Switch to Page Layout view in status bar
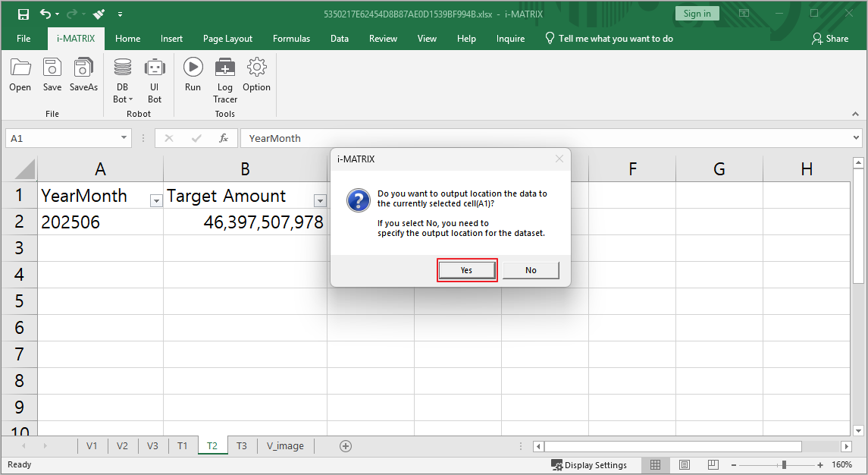 pyautogui.click(x=685, y=464)
